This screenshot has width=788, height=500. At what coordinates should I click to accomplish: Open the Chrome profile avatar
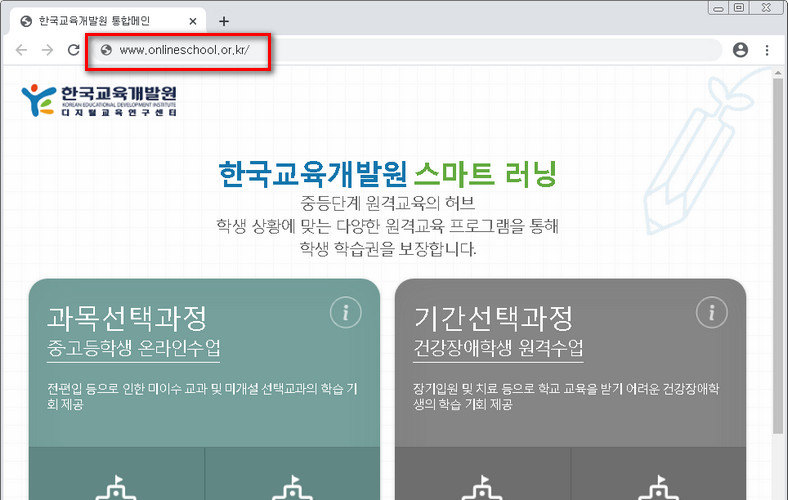pyautogui.click(x=740, y=50)
